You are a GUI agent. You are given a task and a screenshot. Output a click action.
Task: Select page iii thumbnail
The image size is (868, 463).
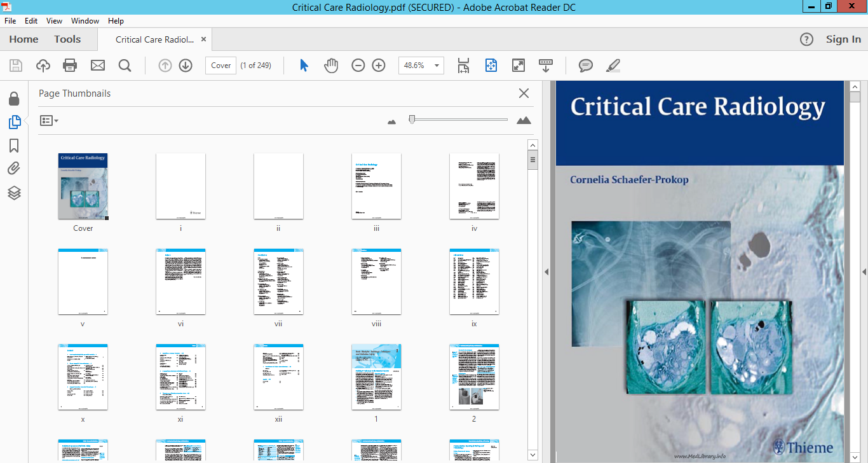click(376, 186)
